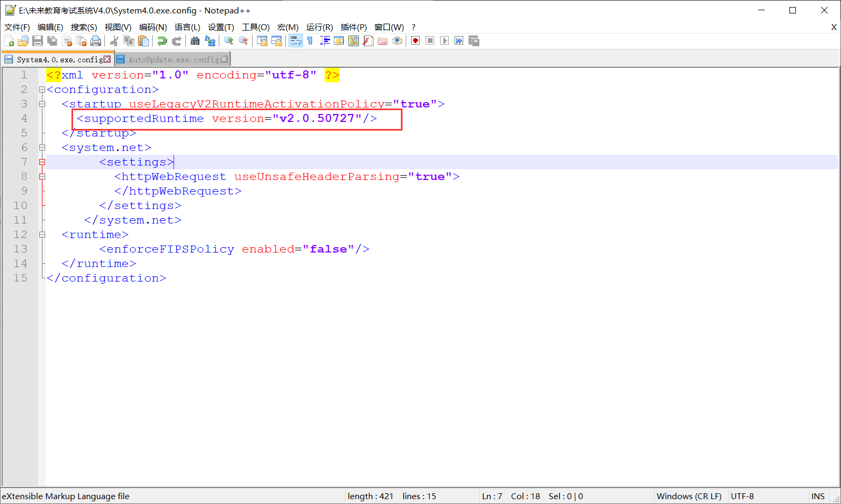Save the current recorded macro icon
Screen dimensions: 841x504
[x=473, y=41]
